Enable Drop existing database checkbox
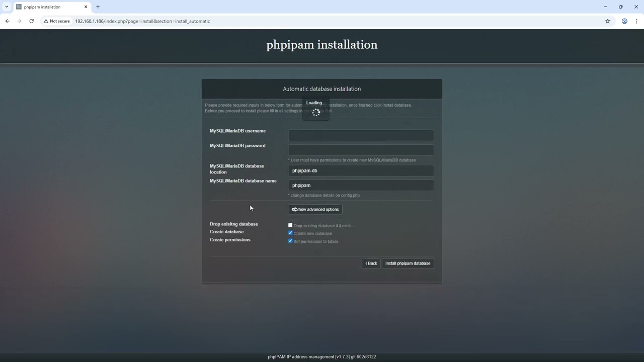Image resolution: width=644 pixels, height=362 pixels. [290, 225]
